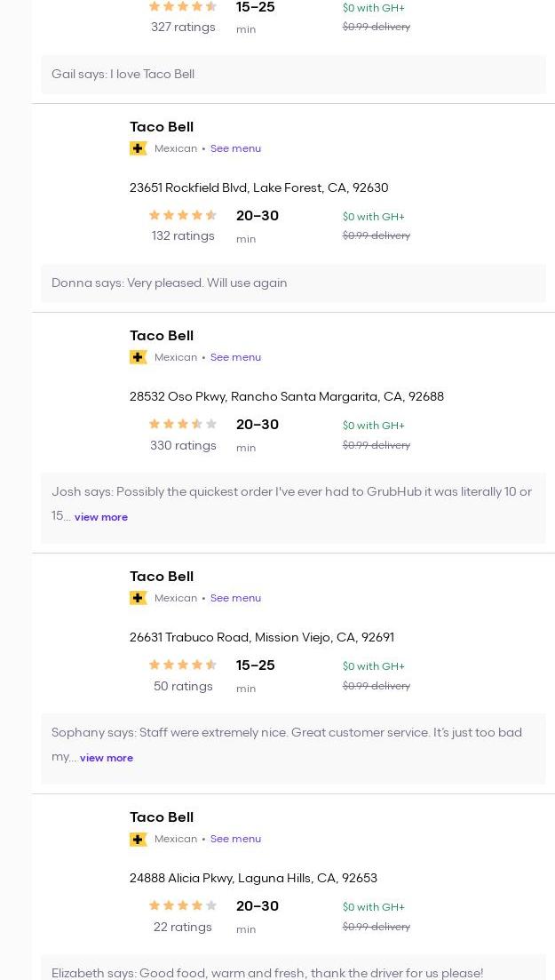Screen dimensions: 555x980
Task: Click the star rating above 330 ratings
Action: (x=183, y=424)
